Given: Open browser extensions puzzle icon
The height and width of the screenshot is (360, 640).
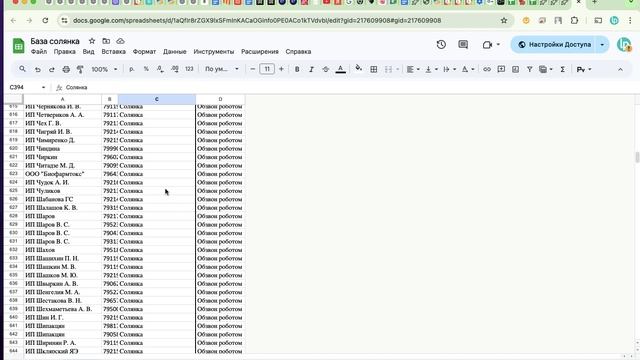Looking at the screenshot, I should pos(574,20).
